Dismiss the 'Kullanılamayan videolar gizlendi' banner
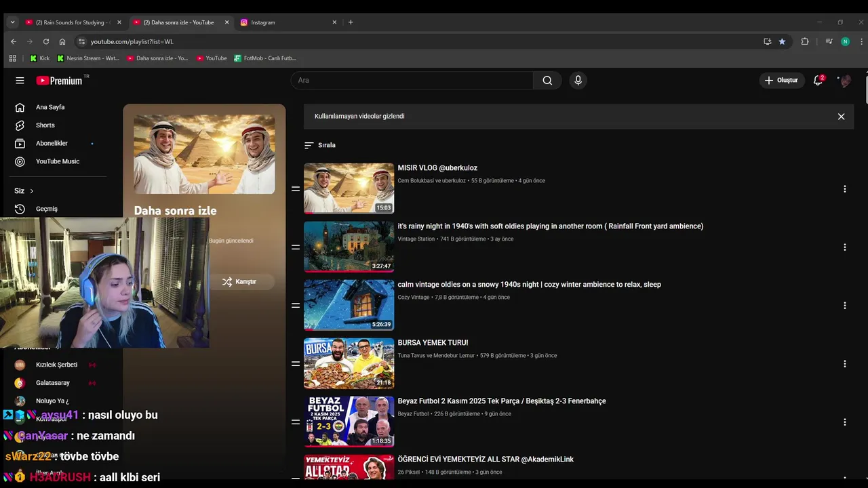Viewport: 868px width, 488px height. (841, 117)
